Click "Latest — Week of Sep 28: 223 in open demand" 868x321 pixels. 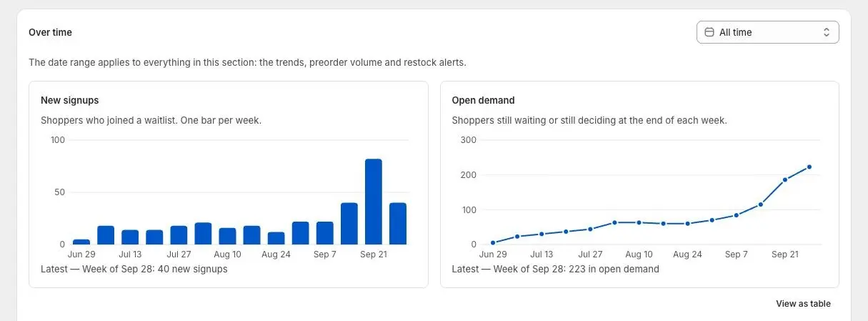(x=556, y=269)
